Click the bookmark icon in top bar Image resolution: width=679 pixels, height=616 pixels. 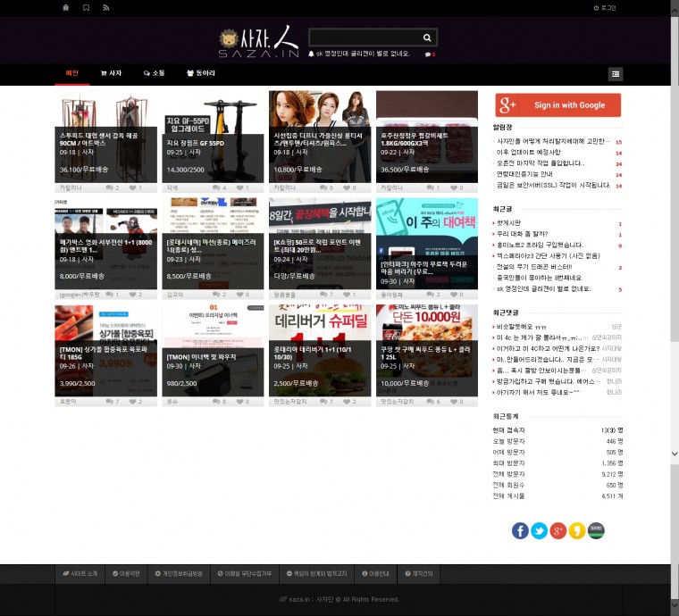click(86, 7)
